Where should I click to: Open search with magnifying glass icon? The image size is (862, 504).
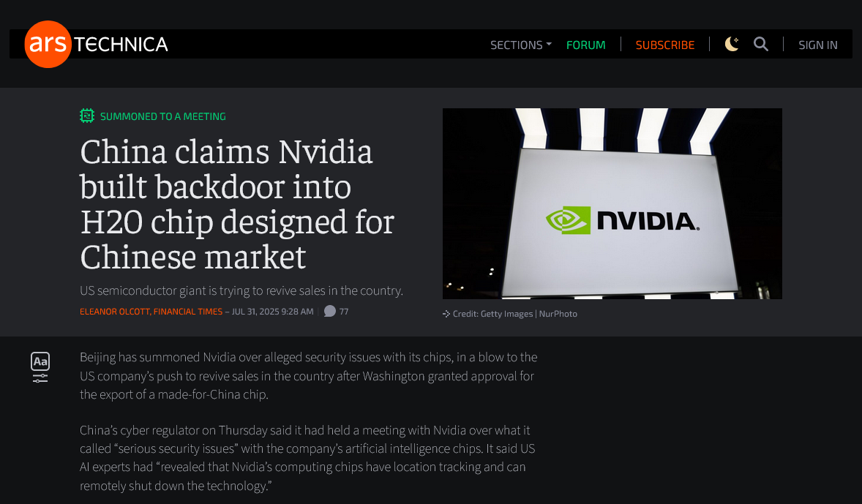(x=761, y=44)
